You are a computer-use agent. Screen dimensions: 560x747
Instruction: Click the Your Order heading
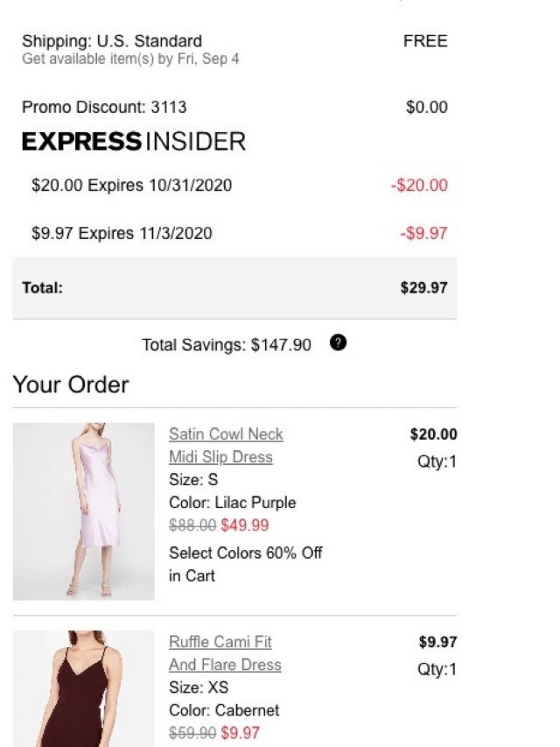tap(71, 384)
